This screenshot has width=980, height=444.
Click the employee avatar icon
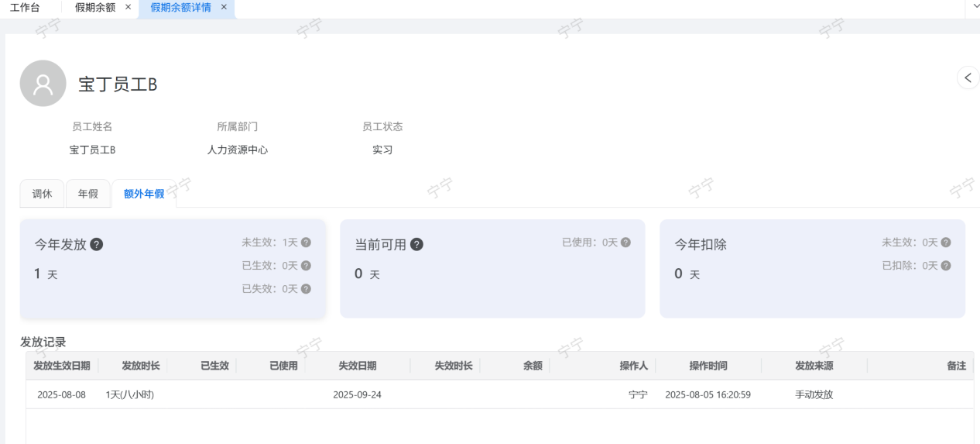pyautogui.click(x=43, y=84)
